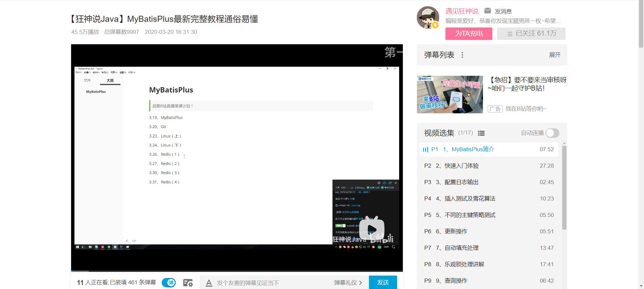The width and height of the screenshot is (644, 289).
Task: Click the 为TA充电 button
Action: click(469, 34)
